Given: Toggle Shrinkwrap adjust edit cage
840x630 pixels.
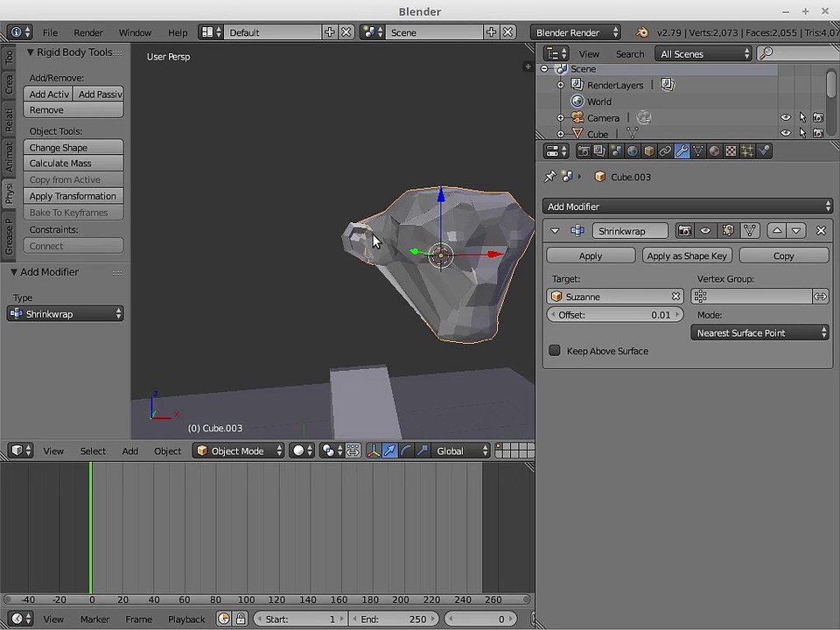Looking at the screenshot, I should tap(750, 231).
